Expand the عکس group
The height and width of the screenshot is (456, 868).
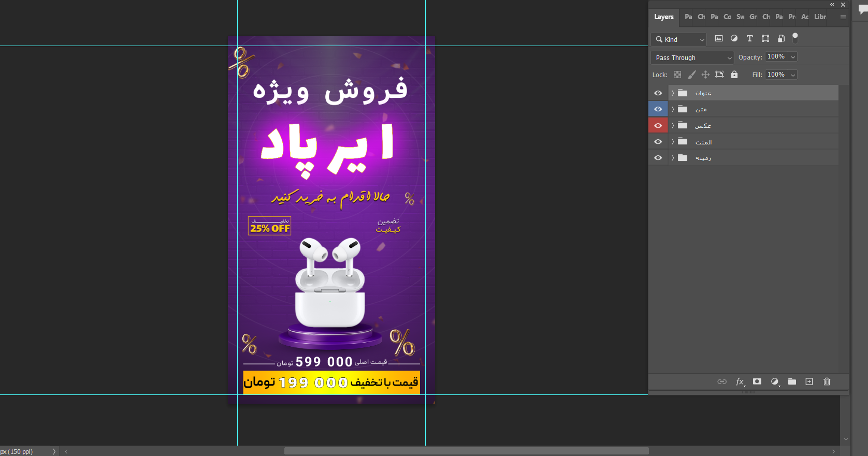[x=673, y=125]
